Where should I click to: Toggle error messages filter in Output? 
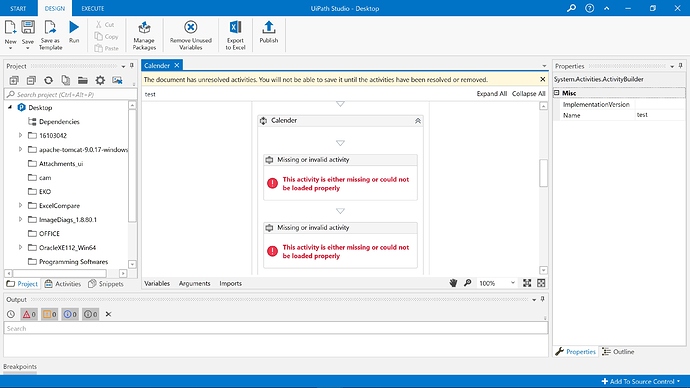point(29,314)
